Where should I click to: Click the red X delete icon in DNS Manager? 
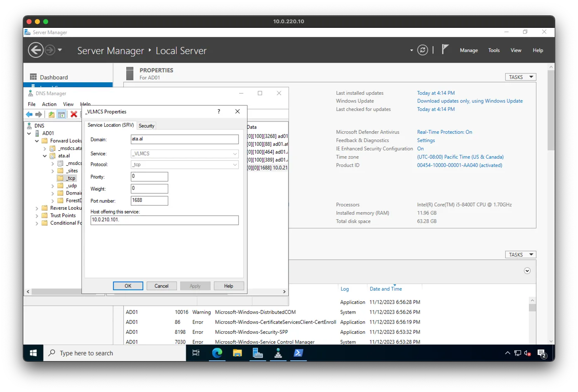click(x=74, y=114)
